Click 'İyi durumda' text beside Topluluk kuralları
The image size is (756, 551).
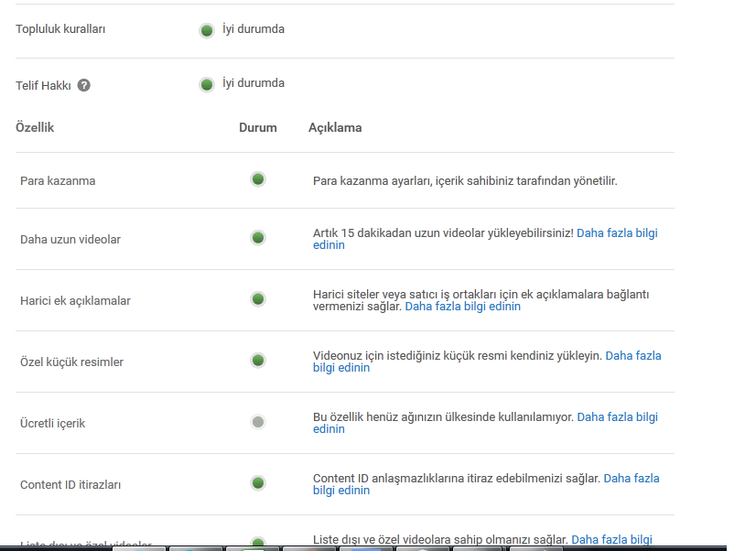254,29
